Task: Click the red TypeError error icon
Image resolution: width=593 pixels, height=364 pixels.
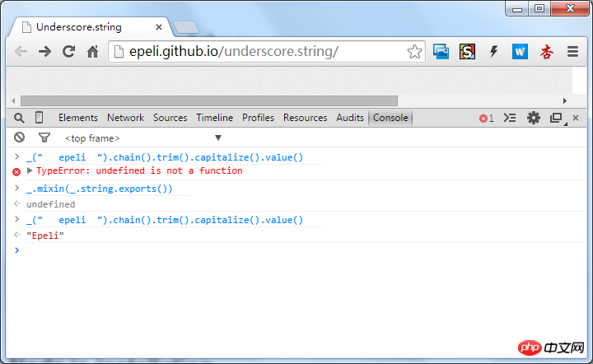Action: (16, 172)
